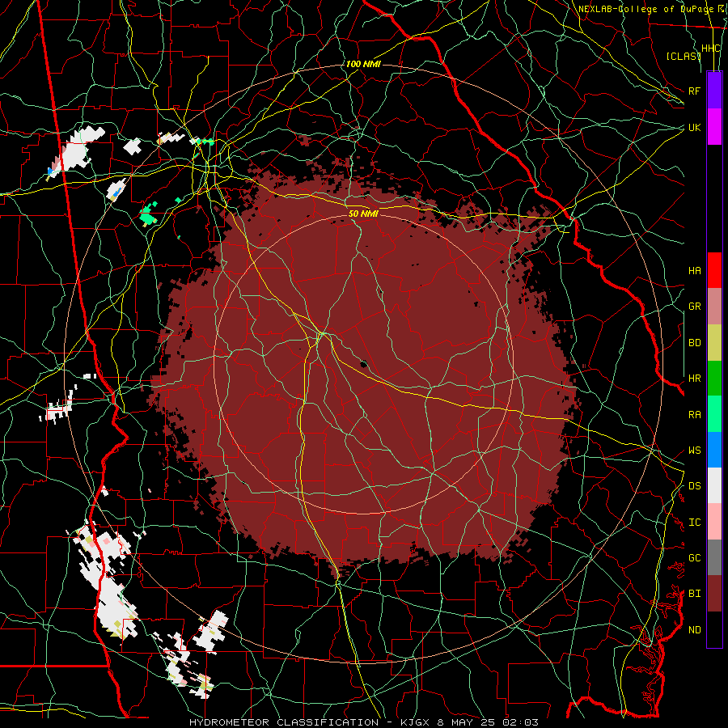
Task: Click the RF legend label text
Action: pyautogui.click(x=694, y=91)
